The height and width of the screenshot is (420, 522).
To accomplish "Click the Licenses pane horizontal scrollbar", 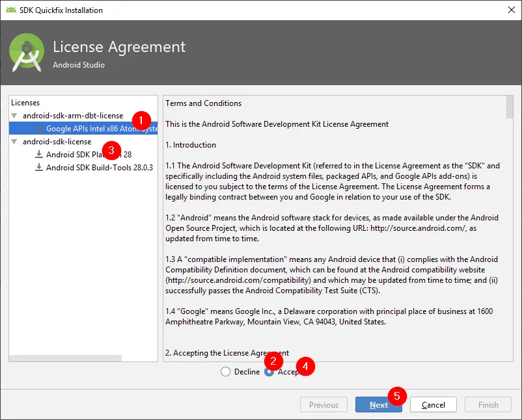I will [x=65, y=358].
